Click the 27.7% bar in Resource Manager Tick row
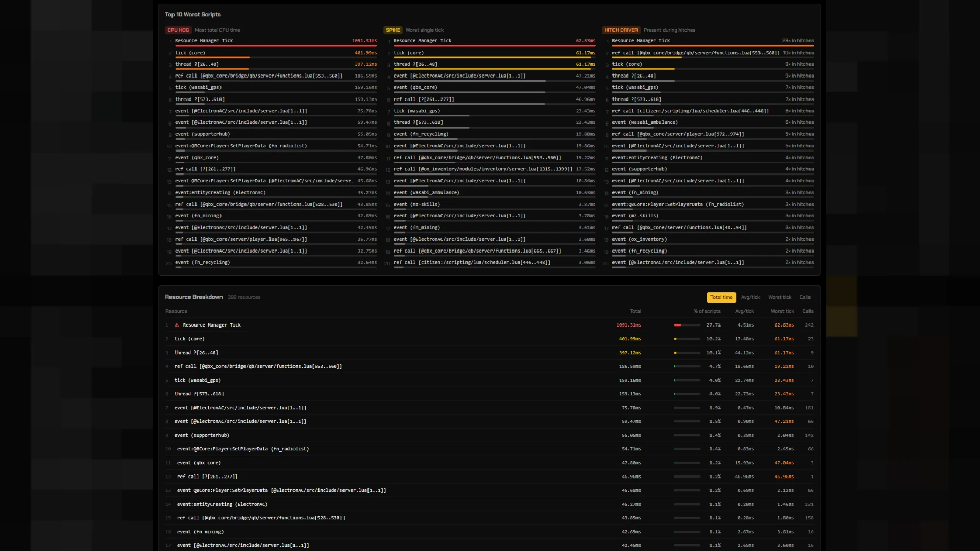980x551 pixels. 687,325
